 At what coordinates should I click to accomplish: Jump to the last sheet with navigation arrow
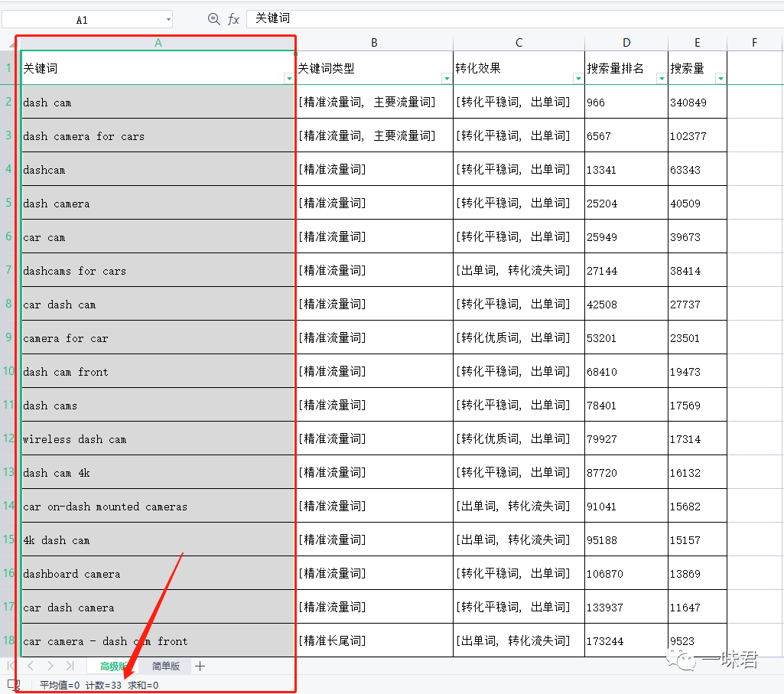click(x=70, y=666)
